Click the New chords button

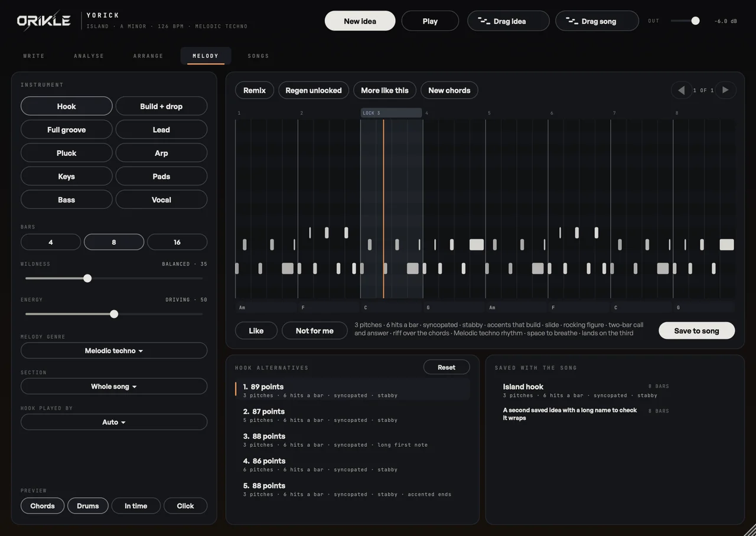tap(449, 90)
